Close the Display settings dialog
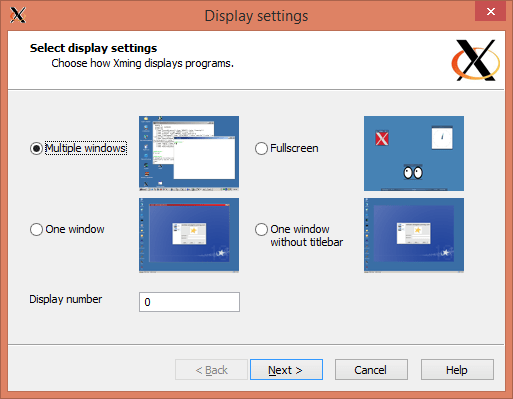513x399 pixels. (490, 11)
